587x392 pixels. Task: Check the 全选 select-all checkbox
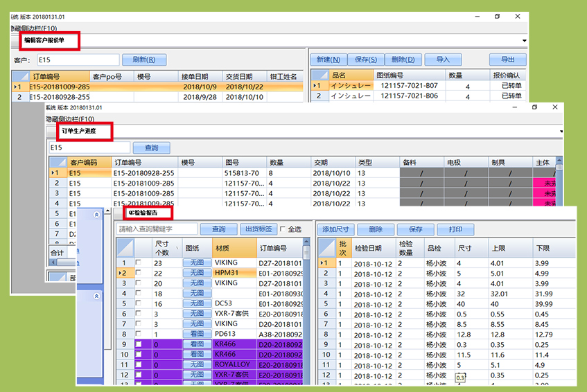point(283,229)
